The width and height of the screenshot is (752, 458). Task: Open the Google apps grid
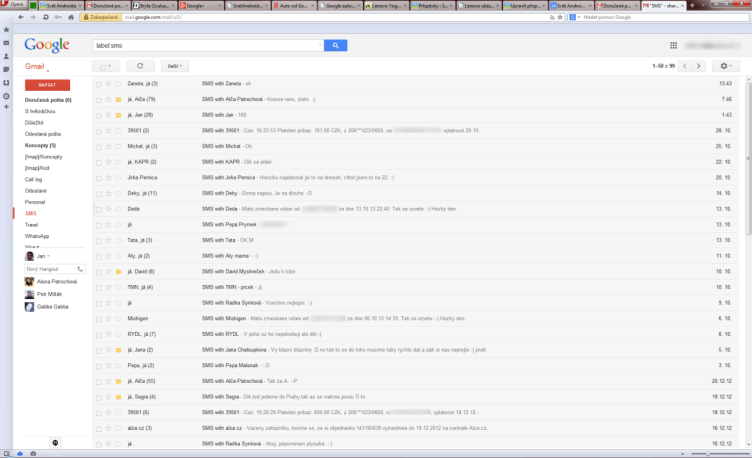pyautogui.click(x=673, y=46)
